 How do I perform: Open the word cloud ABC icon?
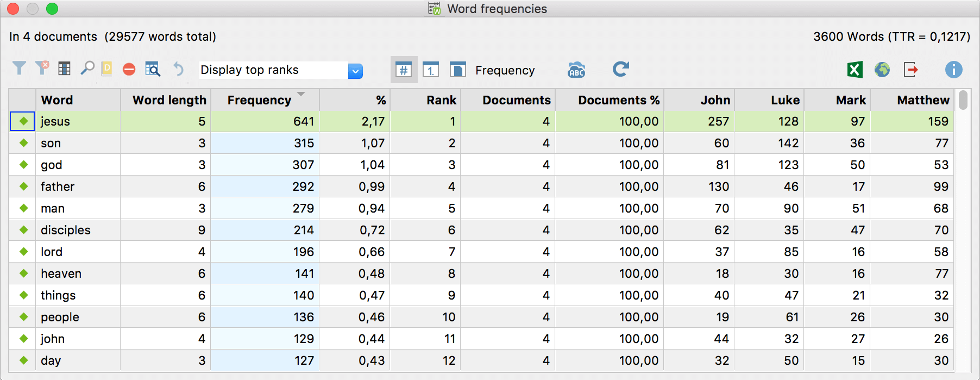[x=576, y=70]
